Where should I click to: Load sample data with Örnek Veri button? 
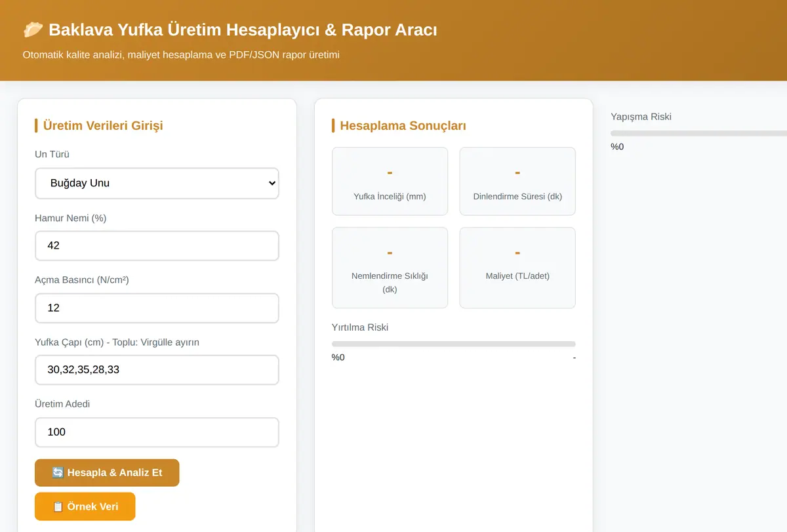(85, 506)
